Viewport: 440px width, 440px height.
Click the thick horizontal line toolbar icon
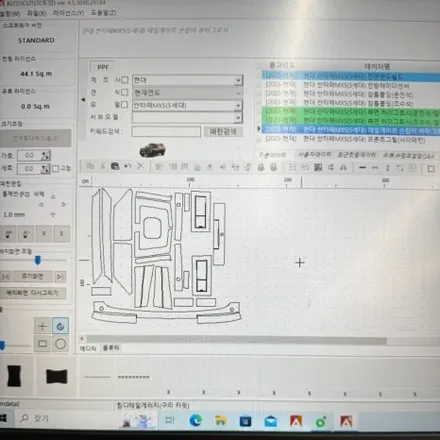(x=362, y=168)
